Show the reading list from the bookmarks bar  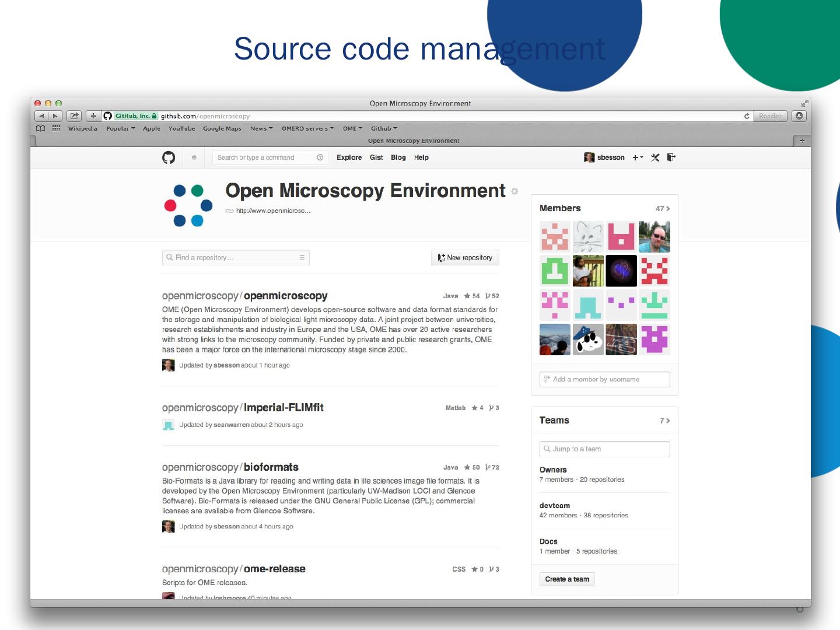click(40, 128)
